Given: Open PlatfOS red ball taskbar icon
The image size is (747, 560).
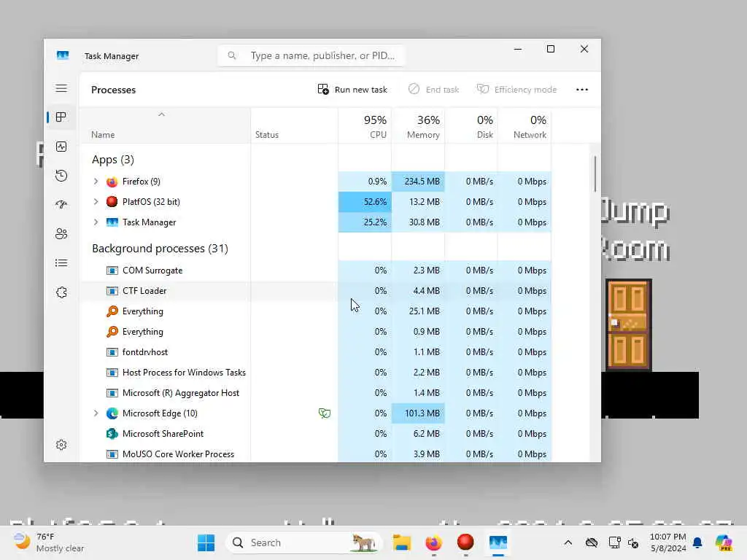Looking at the screenshot, I should (x=465, y=542).
